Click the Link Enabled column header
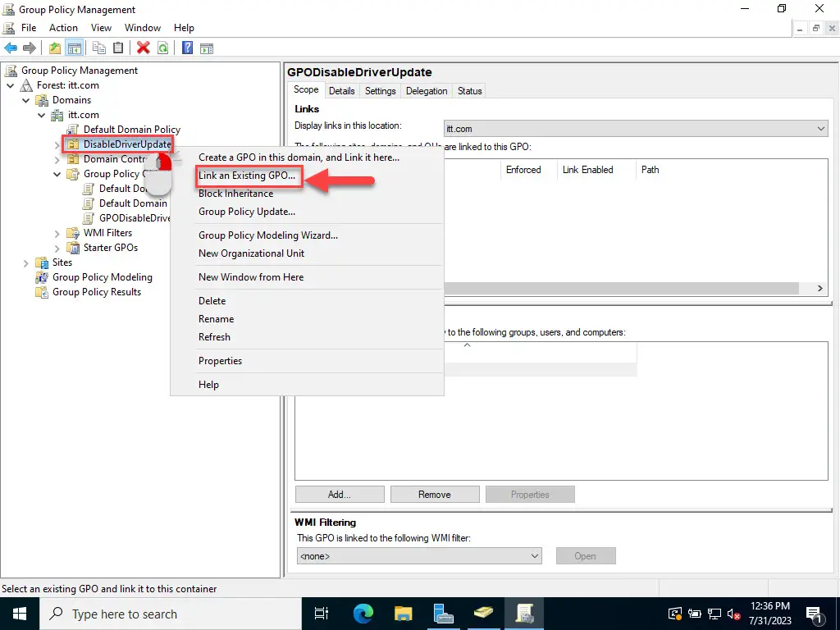The width and height of the screenshot is (840, 630). (x=587, y=170)
